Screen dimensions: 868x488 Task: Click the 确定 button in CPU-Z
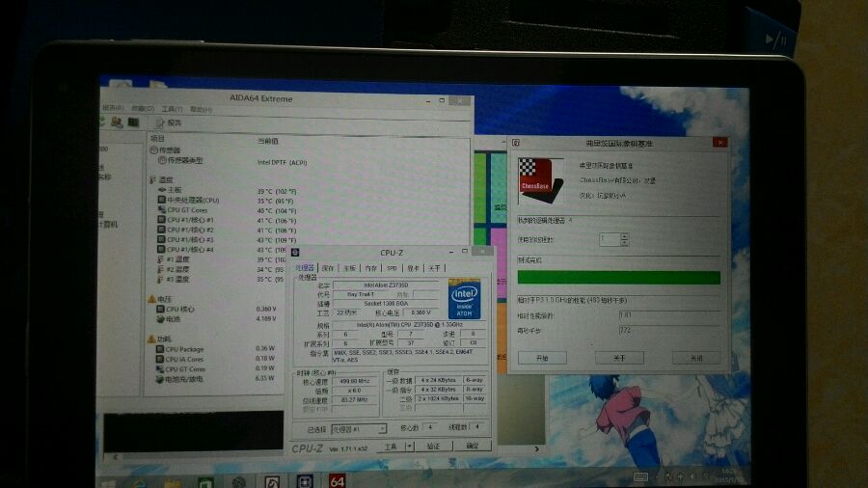(x=472, y=446)
